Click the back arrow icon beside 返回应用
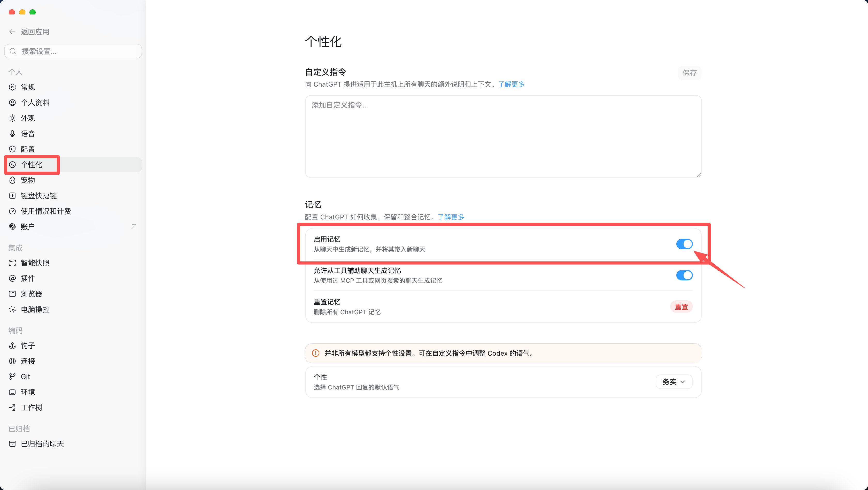Screen dimensions: 868x490 12,32
